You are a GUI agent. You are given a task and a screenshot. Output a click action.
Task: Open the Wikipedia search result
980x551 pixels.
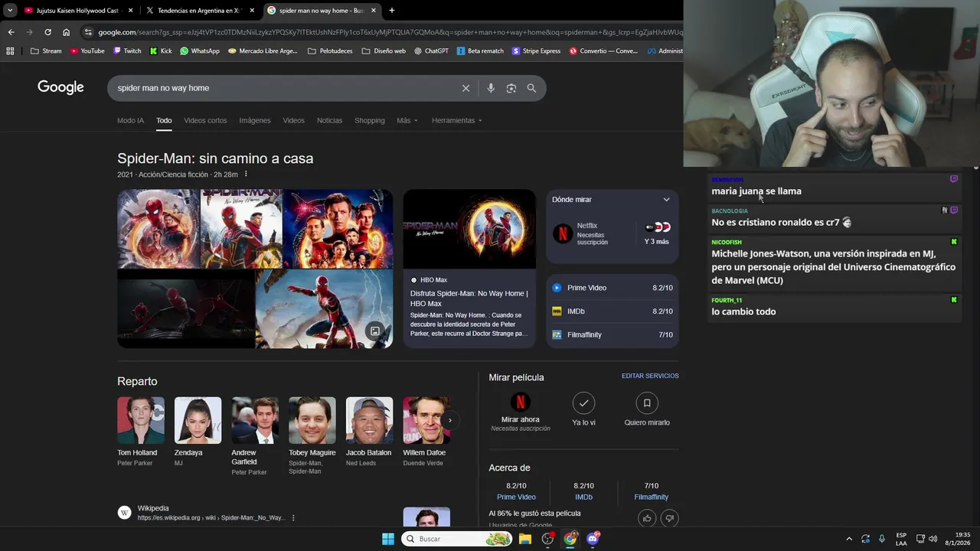(x=210, y=513)
